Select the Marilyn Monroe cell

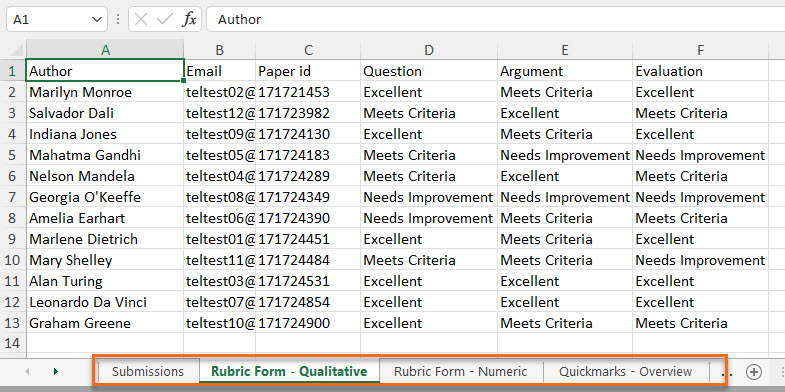pyautogui.click(x=105, y=92)
